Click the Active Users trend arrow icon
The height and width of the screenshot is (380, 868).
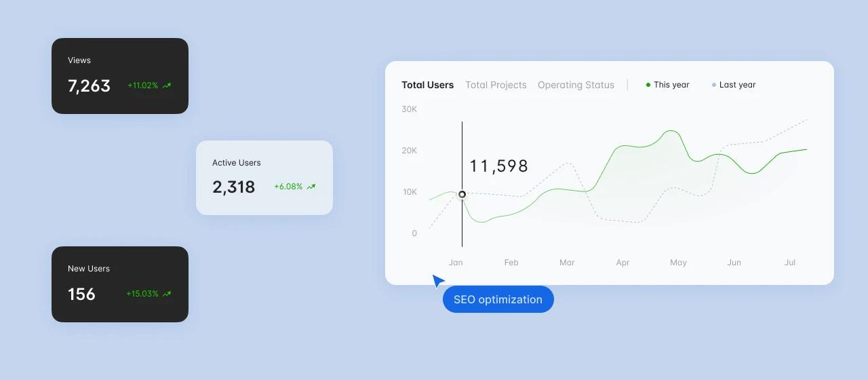(x=311, y=187)
